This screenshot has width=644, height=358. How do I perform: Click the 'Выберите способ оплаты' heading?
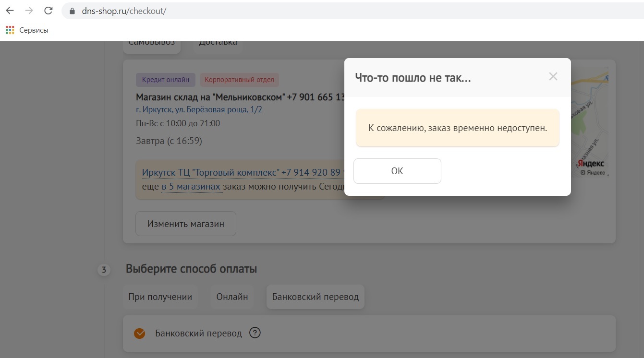[x=191, y=269]
